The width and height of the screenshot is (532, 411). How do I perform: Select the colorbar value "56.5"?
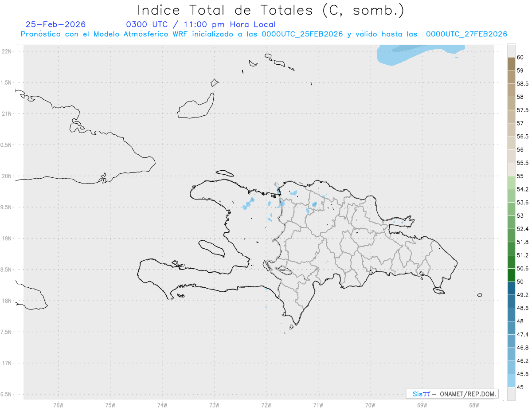[523, 137]
